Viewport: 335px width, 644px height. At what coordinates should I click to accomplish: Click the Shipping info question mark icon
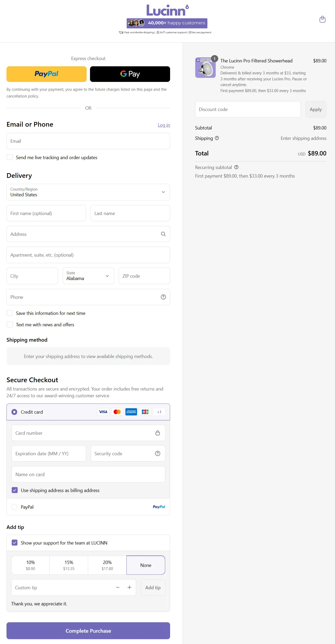(x=217, y=138)
